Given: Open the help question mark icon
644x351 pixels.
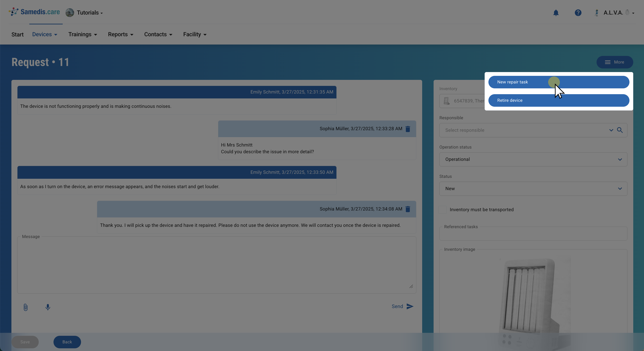Looking at the screenshot, I should [x=578, y=13].
